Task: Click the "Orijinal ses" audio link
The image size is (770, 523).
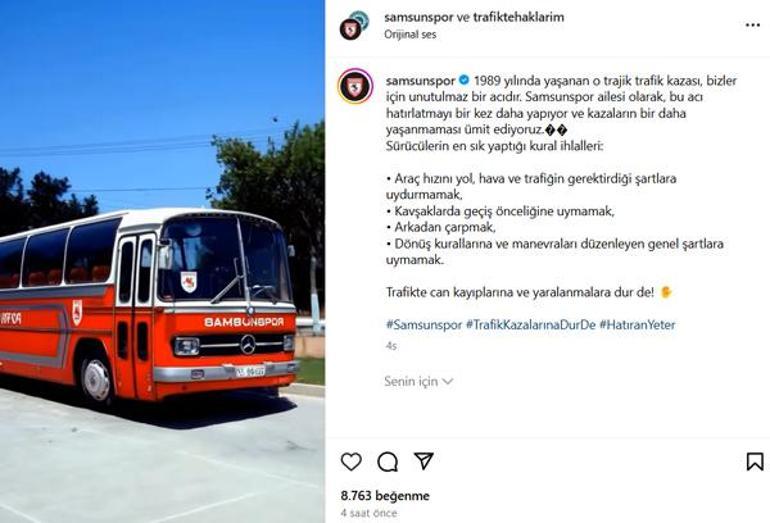Action: 410,34
